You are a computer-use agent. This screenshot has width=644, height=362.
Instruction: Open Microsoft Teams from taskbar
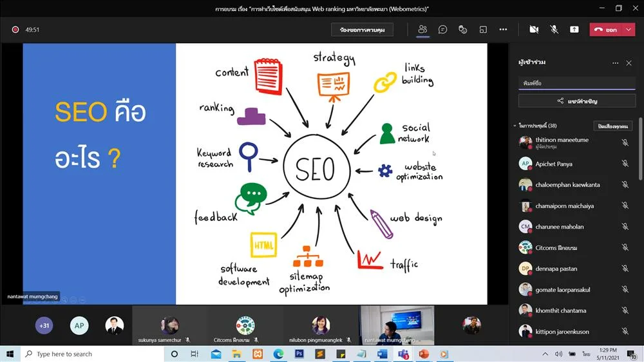coord(403,354)
